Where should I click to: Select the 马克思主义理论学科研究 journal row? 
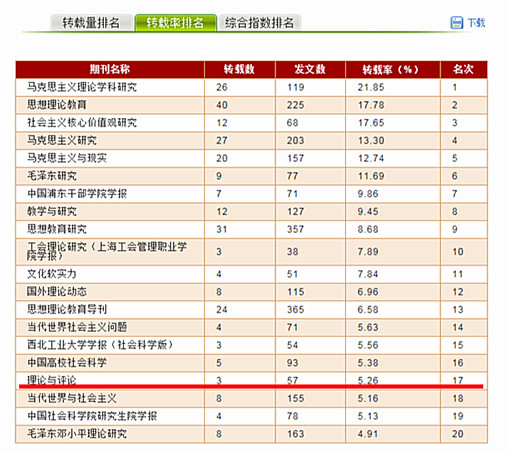(251, 87)
